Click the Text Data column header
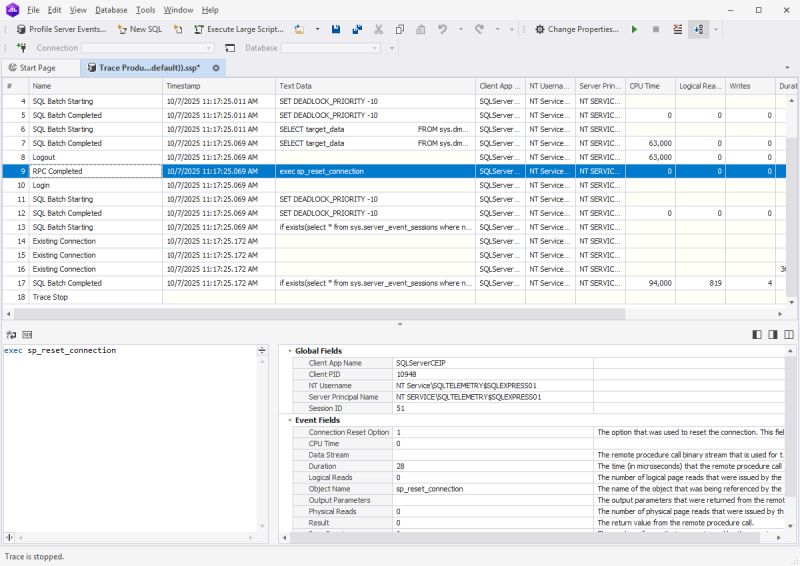The width and height of the screenshot is (800, 566). click(x=375, y=86)
